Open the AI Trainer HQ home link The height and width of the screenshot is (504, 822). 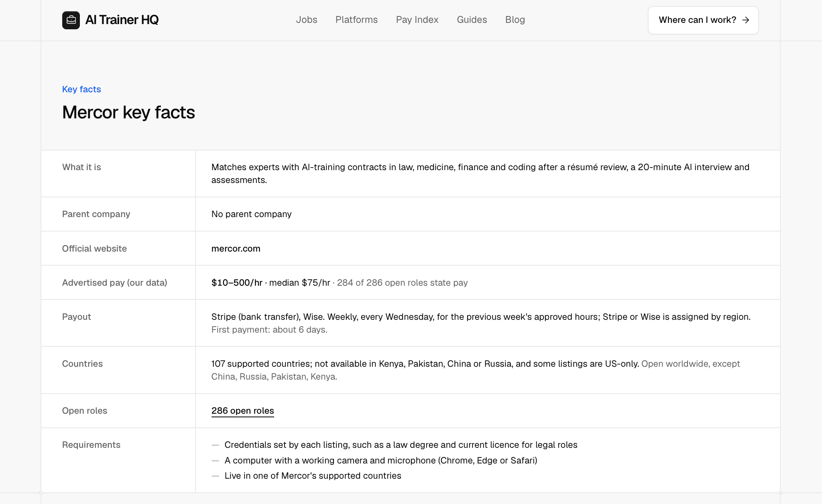(110, 20)
